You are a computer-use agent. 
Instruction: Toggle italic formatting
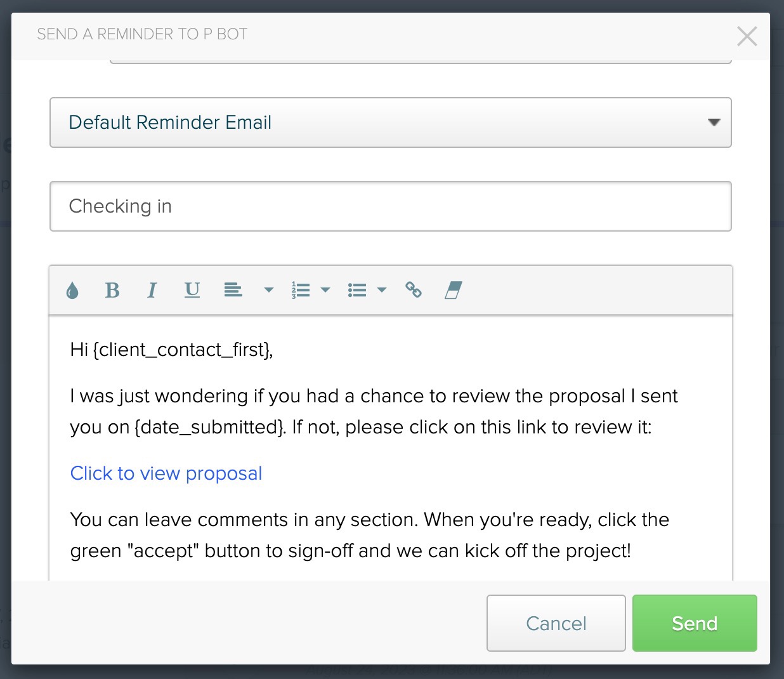coord(152,291)
